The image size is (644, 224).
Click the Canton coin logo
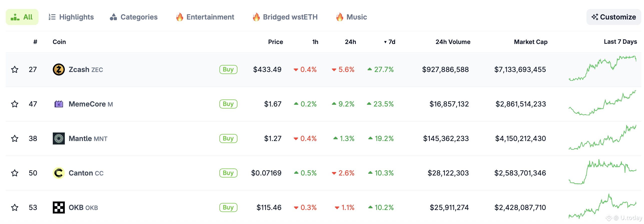pyautogui.click(x=59, y=173)
